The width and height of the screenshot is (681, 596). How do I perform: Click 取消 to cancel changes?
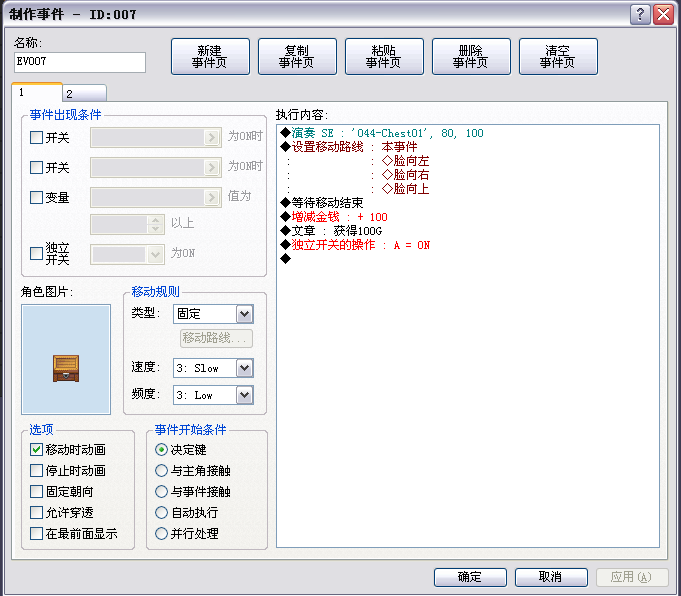pos(551,577)
